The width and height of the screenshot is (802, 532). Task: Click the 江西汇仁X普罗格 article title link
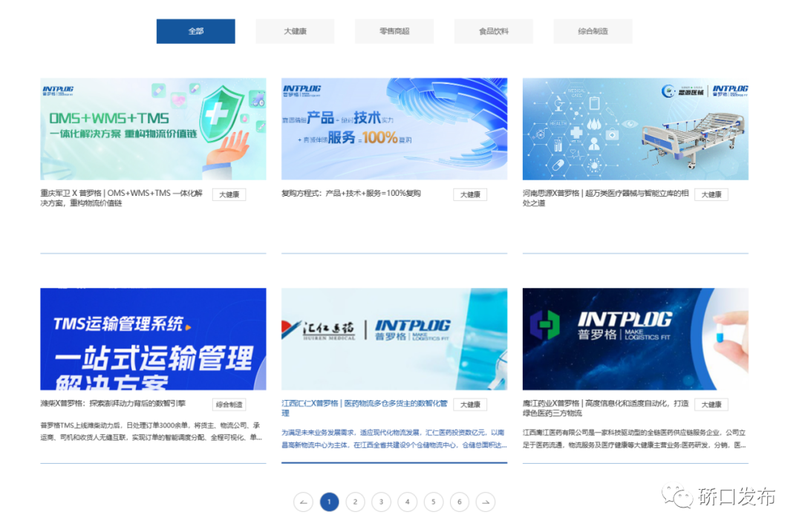point(364,408)
